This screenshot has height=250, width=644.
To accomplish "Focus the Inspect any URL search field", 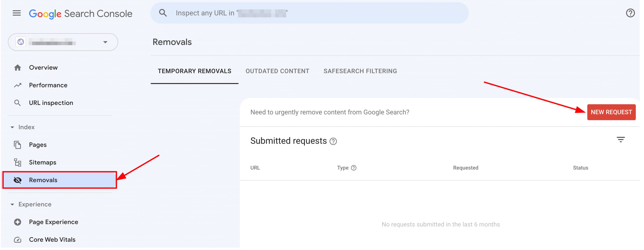I will click(x=309, y=13).
